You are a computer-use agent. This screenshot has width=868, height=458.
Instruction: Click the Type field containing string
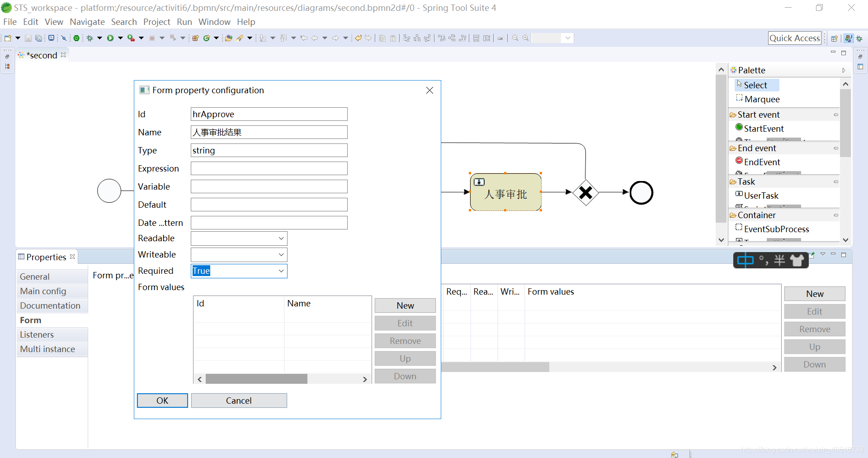click(x=269, y=150)
